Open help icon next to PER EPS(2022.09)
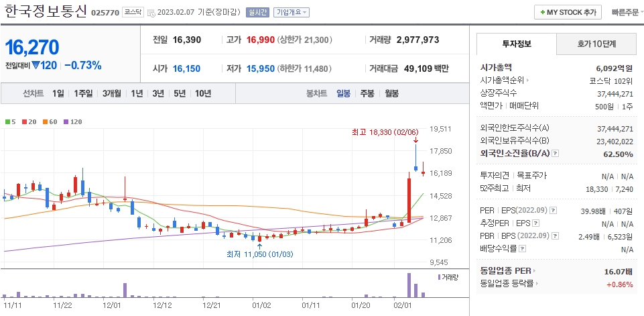 [x=554, y=211]
